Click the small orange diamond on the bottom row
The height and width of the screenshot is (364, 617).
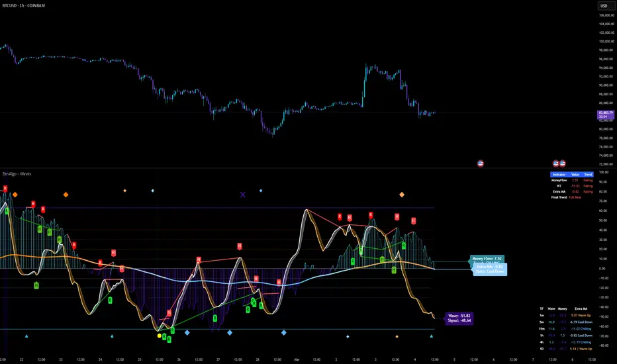(397, 336)
